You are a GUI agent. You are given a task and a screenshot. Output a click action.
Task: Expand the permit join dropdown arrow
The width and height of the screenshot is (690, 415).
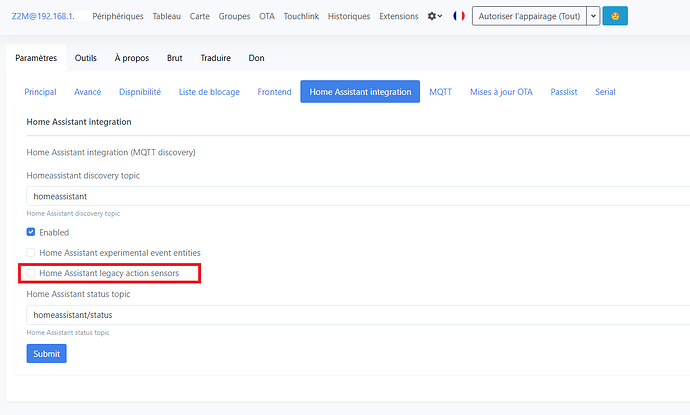point(593,16)
